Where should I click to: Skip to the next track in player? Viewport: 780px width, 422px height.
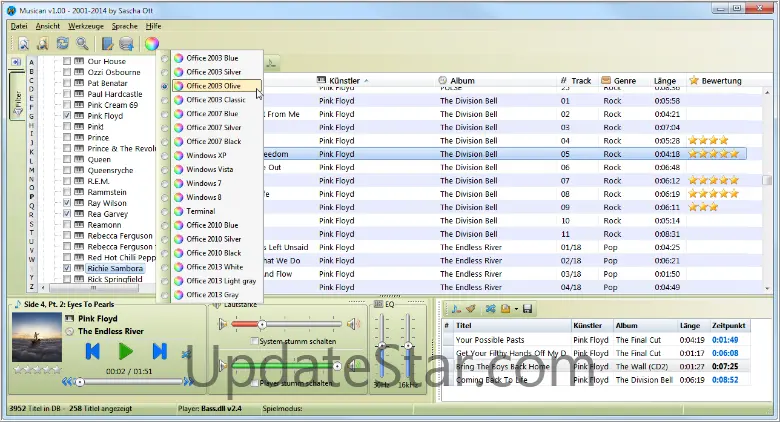pyautogui.click(x=159, y=351)
